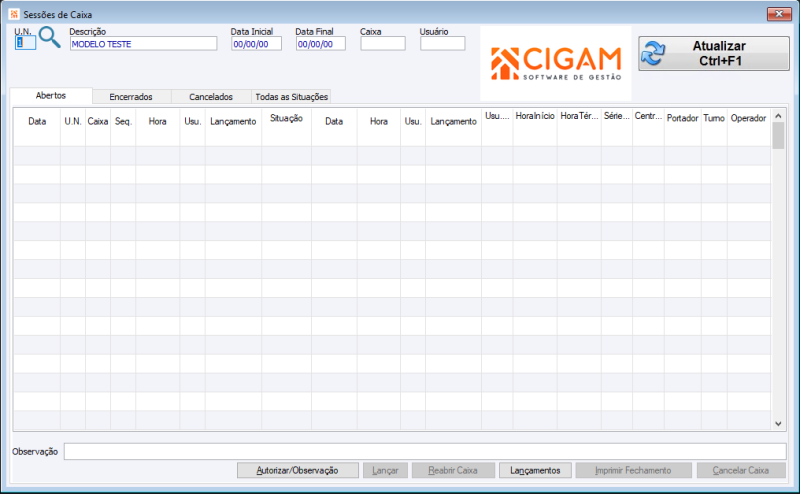Click the Sessões de Caixa title bar icon
Viewport: 800px width, 494px height.
pyautogui.click(x=14, y=14)
